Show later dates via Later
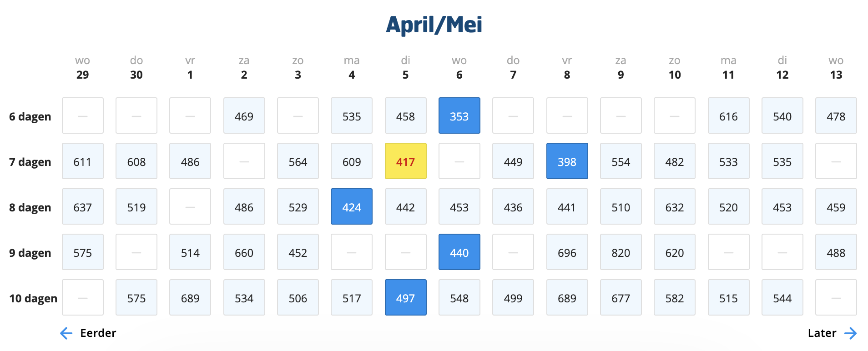 coord(822,333)
